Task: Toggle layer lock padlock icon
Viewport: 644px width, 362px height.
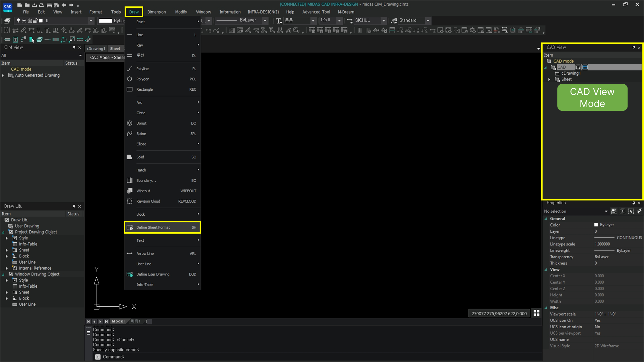Action: point(35,21)
